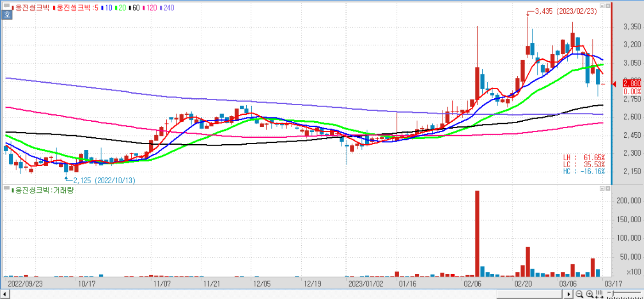
Task: Click the 3,350 price axis label
Action: point(632,27)
